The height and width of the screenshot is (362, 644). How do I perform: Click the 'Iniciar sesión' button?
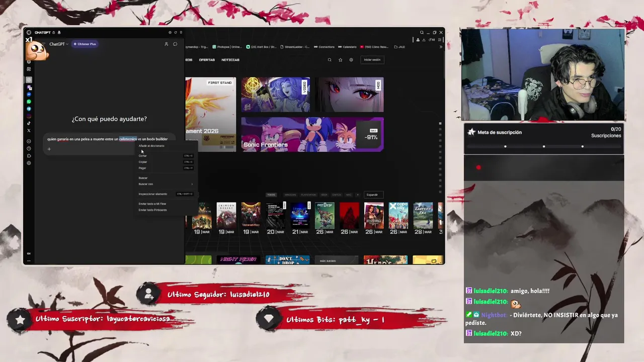pyautogui.click(x=372, y=60)
